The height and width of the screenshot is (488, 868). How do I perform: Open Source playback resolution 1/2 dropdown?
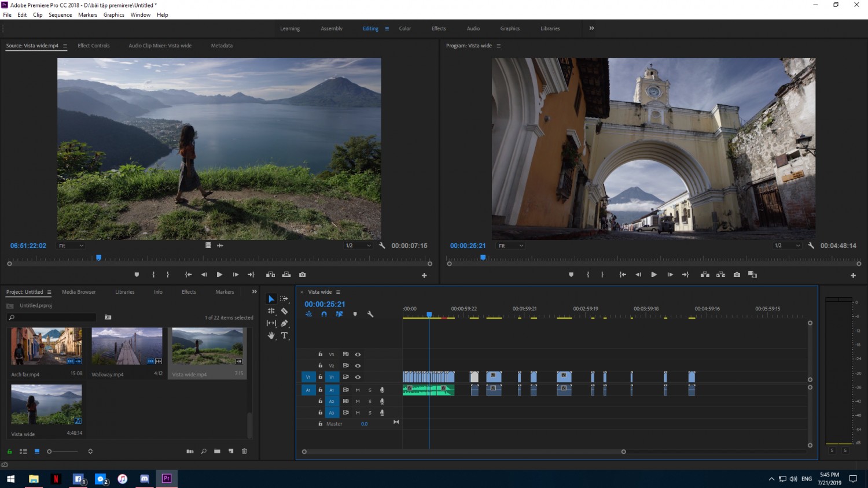click(358, 246)
